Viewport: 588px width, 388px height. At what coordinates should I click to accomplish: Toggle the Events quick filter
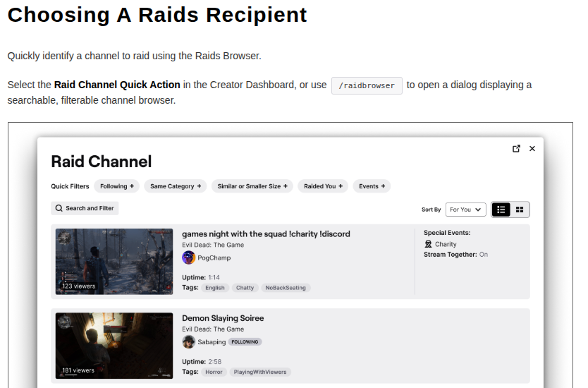coord(372,186)
